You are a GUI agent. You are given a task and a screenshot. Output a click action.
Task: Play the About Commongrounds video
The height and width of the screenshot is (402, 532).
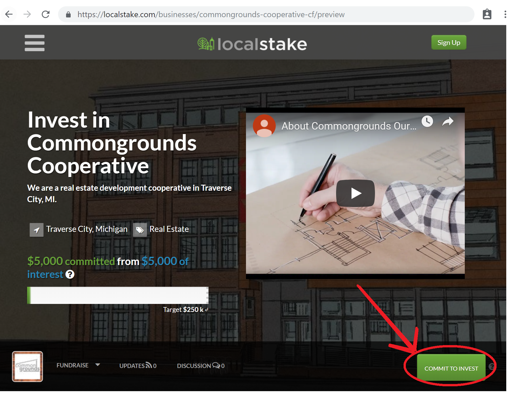(x=356, y=193)
